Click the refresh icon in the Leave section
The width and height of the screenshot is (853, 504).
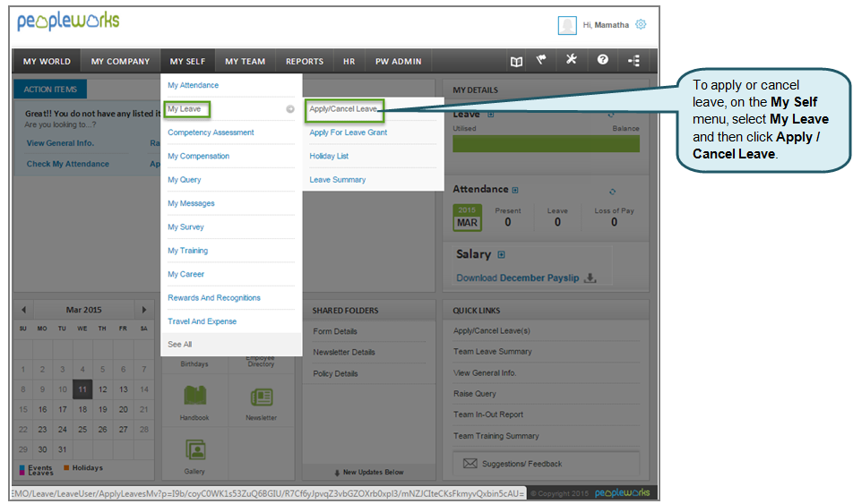(611, 115)
